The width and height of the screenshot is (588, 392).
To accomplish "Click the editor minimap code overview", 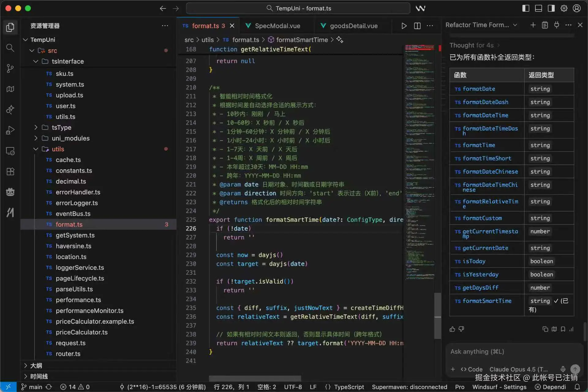I will [420, 153].
